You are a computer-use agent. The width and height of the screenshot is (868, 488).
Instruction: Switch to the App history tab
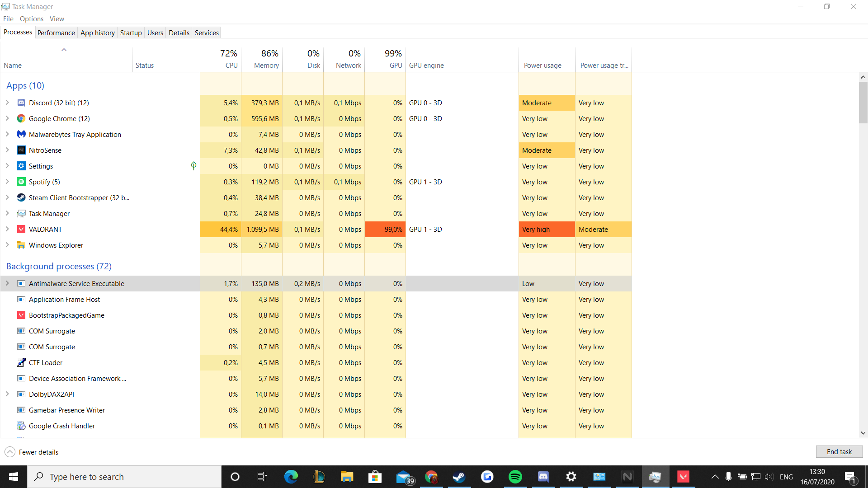(x=98, y=33)
